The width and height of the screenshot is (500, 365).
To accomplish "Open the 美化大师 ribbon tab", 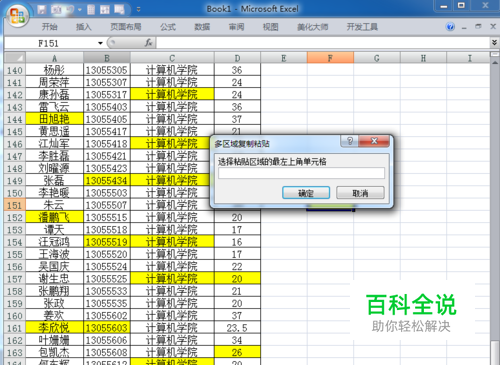I will coord(312,27).
